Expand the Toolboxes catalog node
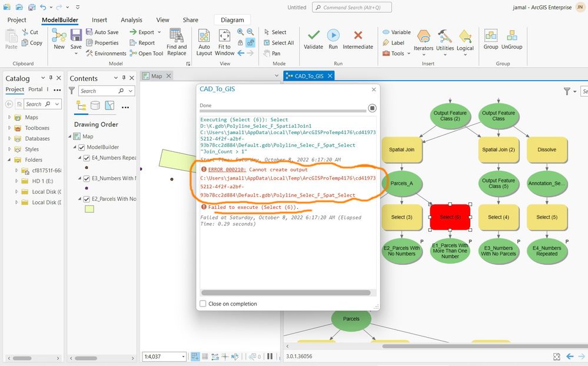The height and width of the screenshot is (366, 588). (9, 128)
